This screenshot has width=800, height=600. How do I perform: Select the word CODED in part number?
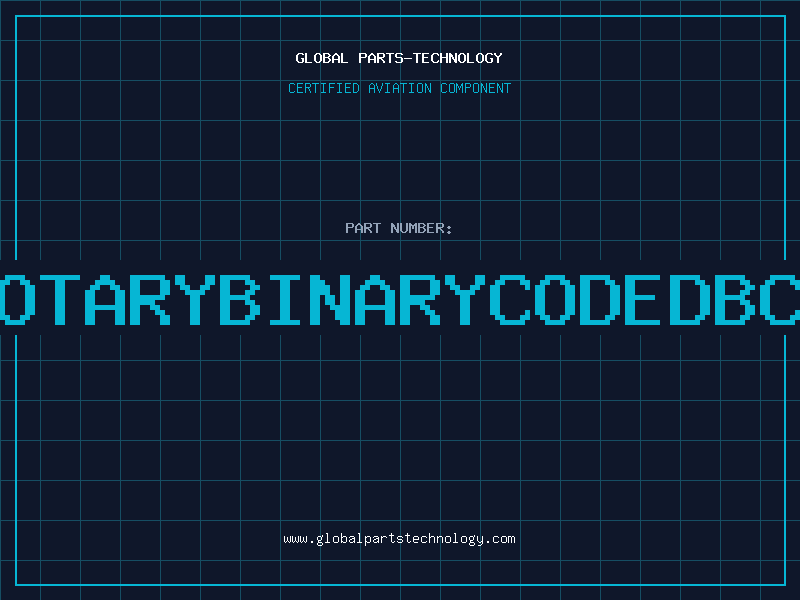point(600,300)
